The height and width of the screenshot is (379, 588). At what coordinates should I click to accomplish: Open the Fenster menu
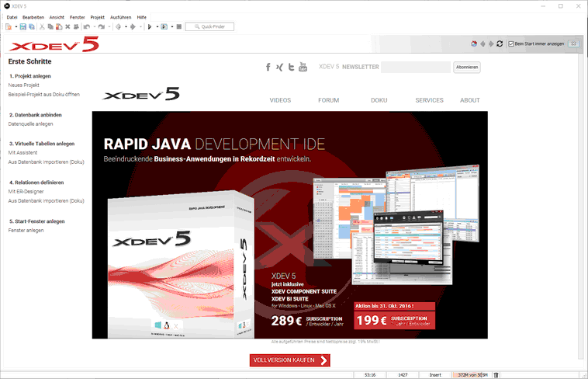click(x=78, y=17)
